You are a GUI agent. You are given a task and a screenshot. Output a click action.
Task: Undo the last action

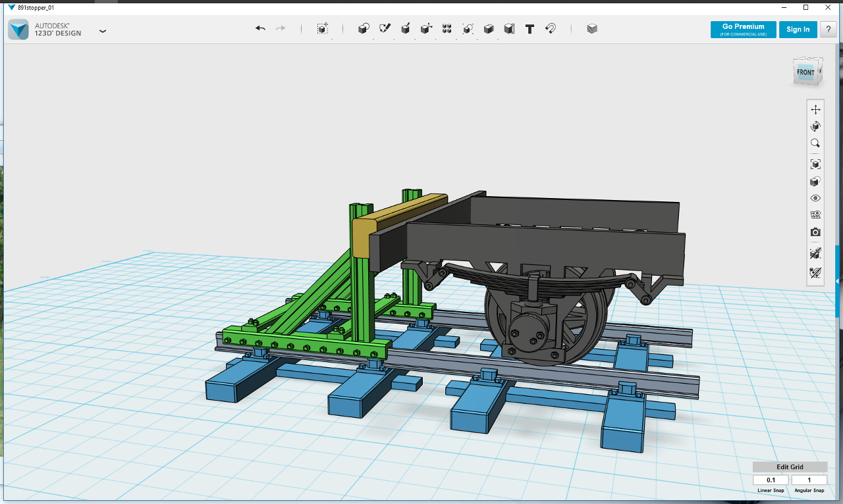point(260,29)
